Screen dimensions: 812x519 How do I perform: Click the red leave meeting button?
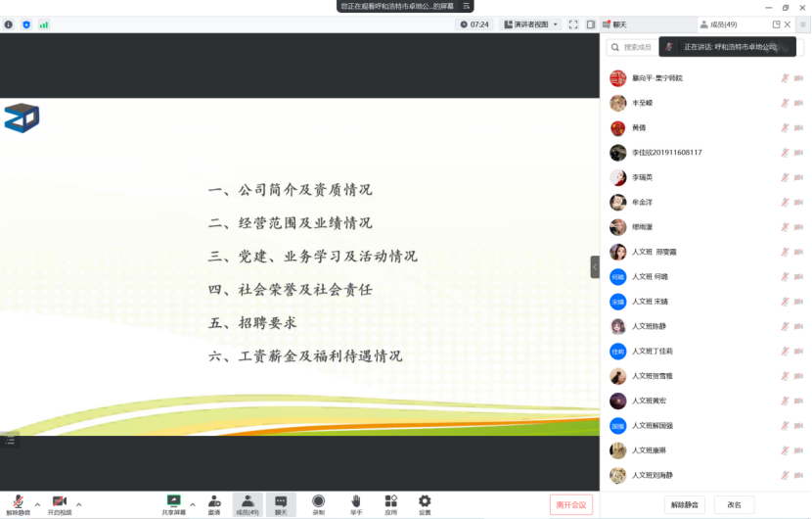pyautogui.click(x=571, y=504)
